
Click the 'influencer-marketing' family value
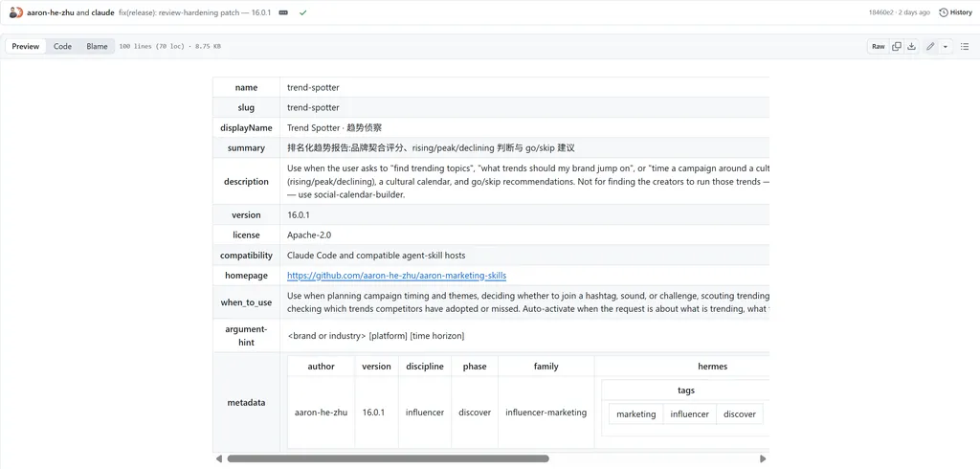(x=546, y=413)
